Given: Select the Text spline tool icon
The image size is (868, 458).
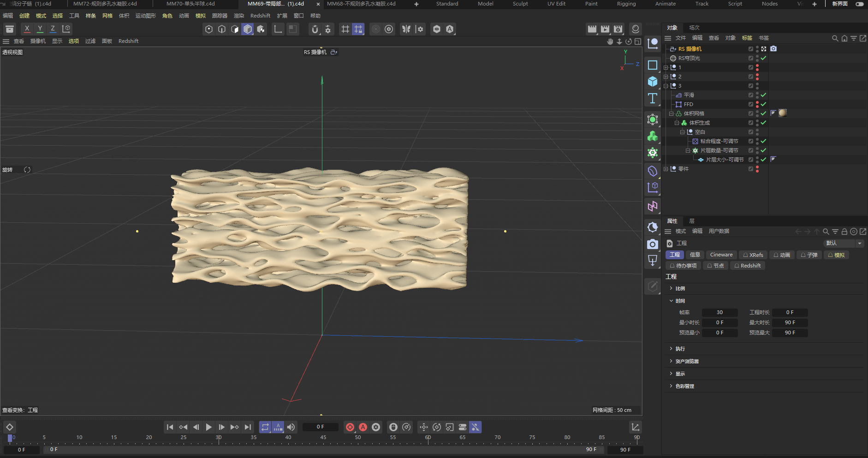Looking at the screenshot, I should coord(653,98).
